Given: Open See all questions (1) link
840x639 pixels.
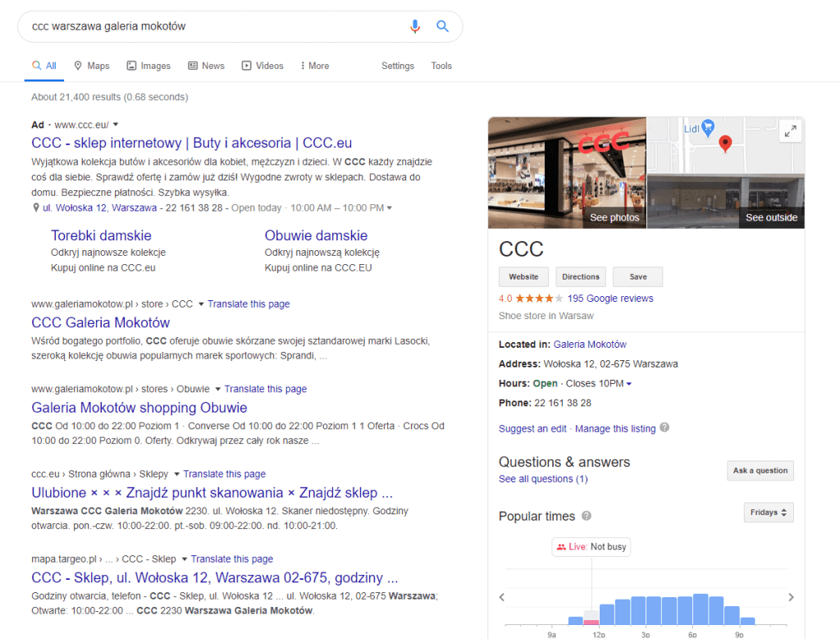Looking at the screenshot, I should [x=543, y=479].
